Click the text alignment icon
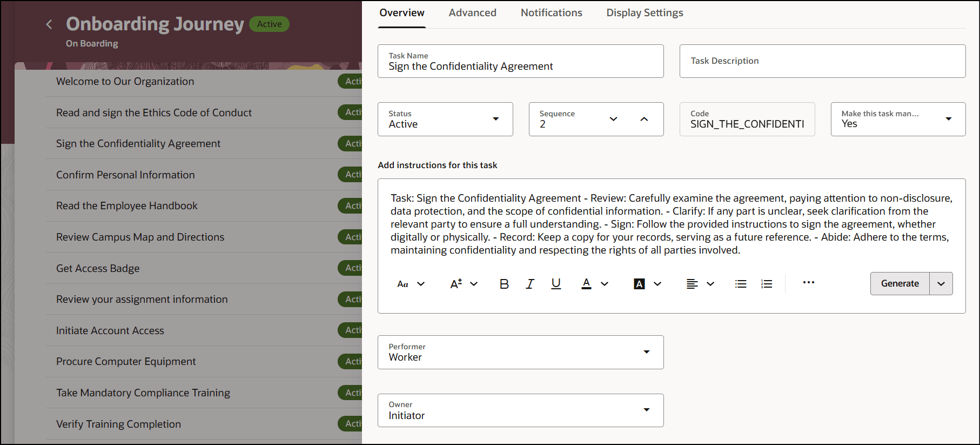Image resolution: width=980 pixels, height=445 pixels. tap(692, 284)
